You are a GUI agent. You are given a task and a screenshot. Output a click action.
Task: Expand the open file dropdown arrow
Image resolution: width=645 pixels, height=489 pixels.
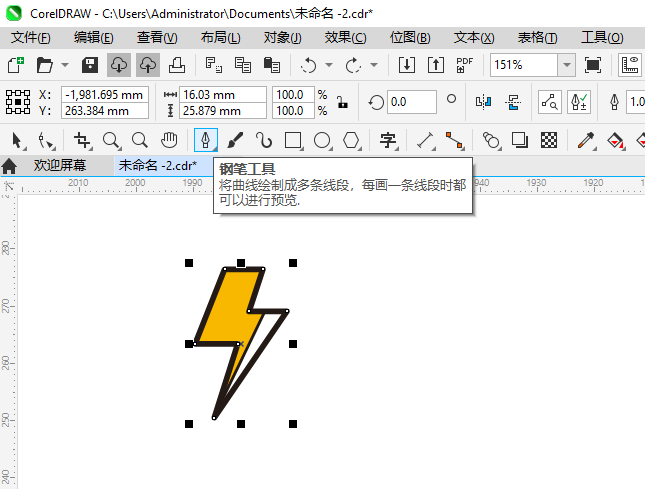65,65
